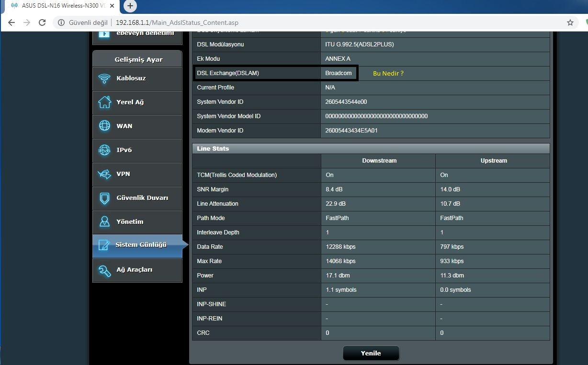This screenshot has width=588, height=365.
Task: Click the Line Stats section header
Action: coord(371,148)
